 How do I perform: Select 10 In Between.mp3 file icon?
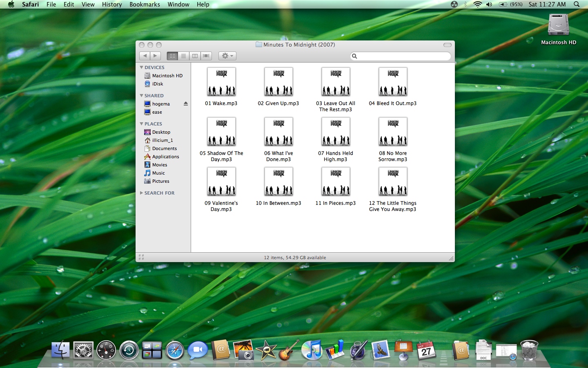tap(278, 182)
